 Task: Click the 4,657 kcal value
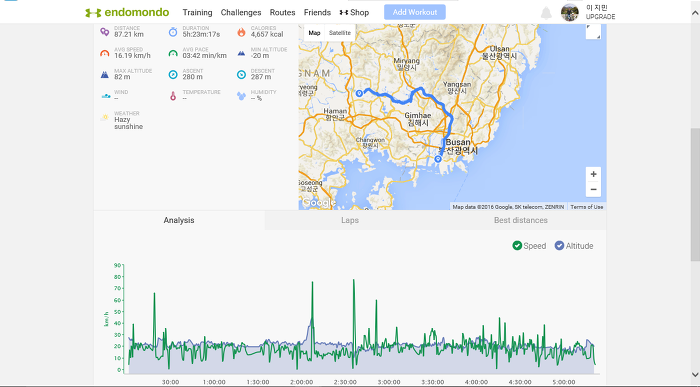tap(267, 34)
